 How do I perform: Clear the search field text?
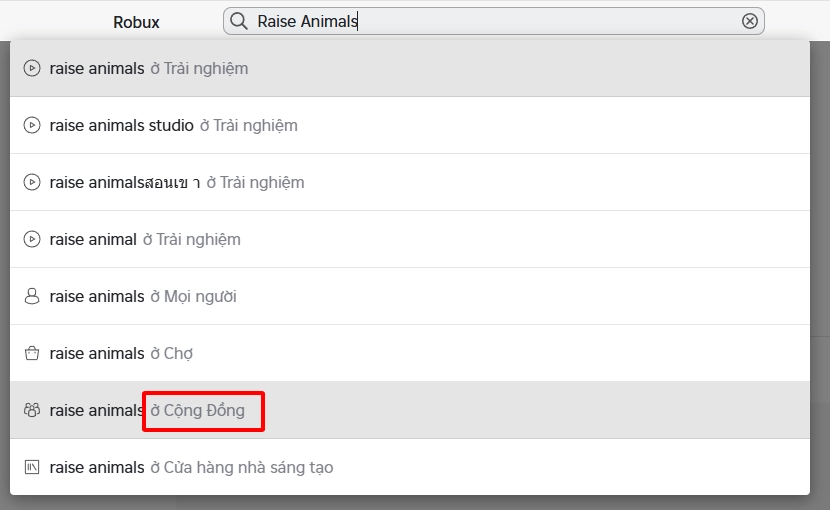pyautogui.click(x=749, y=21)
